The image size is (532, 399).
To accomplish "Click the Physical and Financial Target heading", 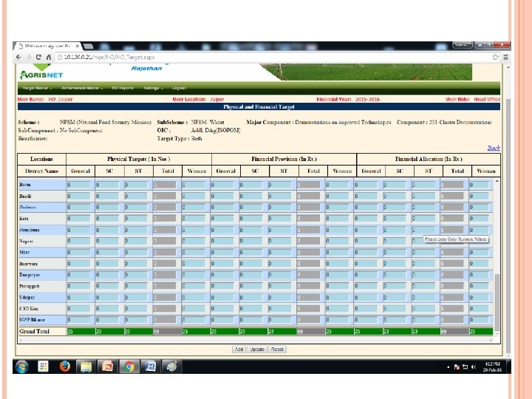I will pyautogui.click(x=259, y=107).
